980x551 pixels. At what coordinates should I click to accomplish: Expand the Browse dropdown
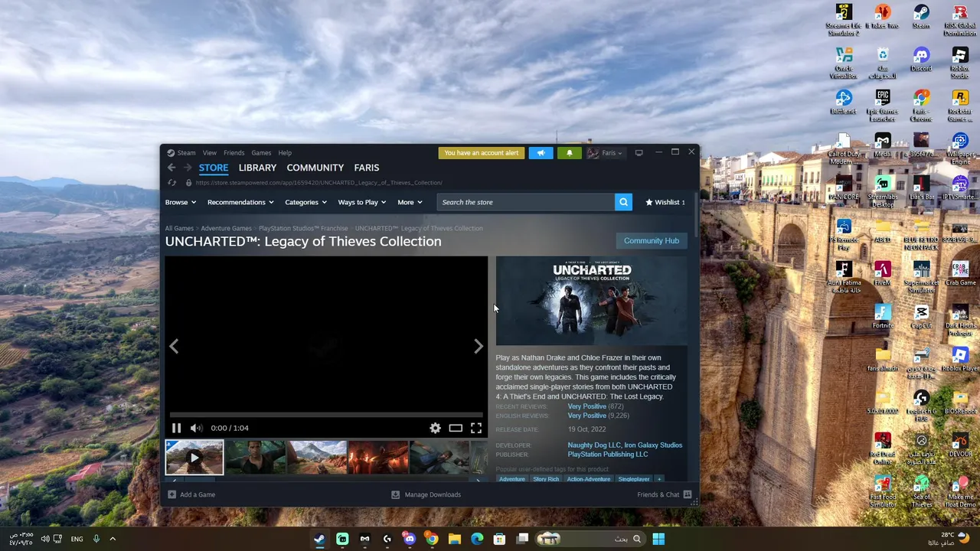181,202
